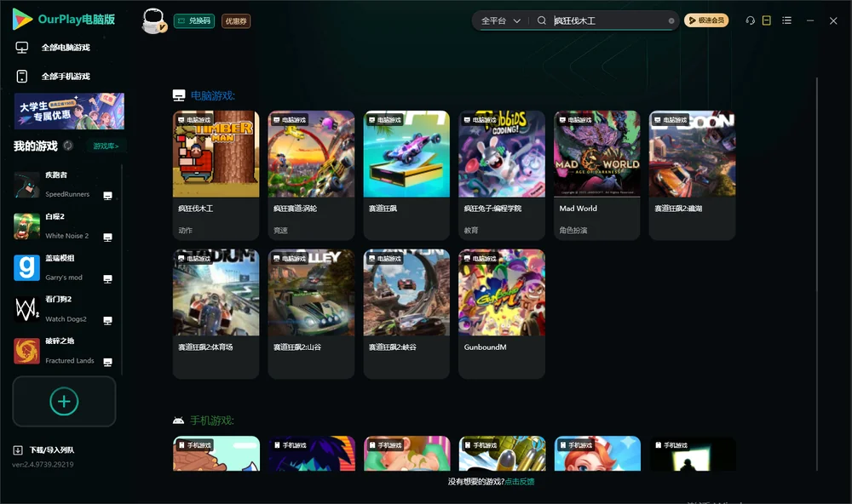Expand the 全平台 platform dropdown
This screenshot has height=504, width=852.
[x=500, y=20]
